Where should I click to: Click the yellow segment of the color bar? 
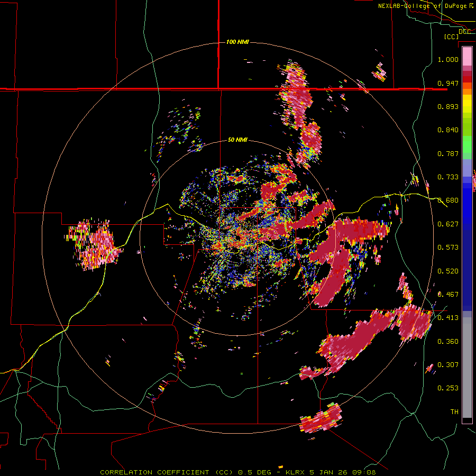click(x=467, y=104)
